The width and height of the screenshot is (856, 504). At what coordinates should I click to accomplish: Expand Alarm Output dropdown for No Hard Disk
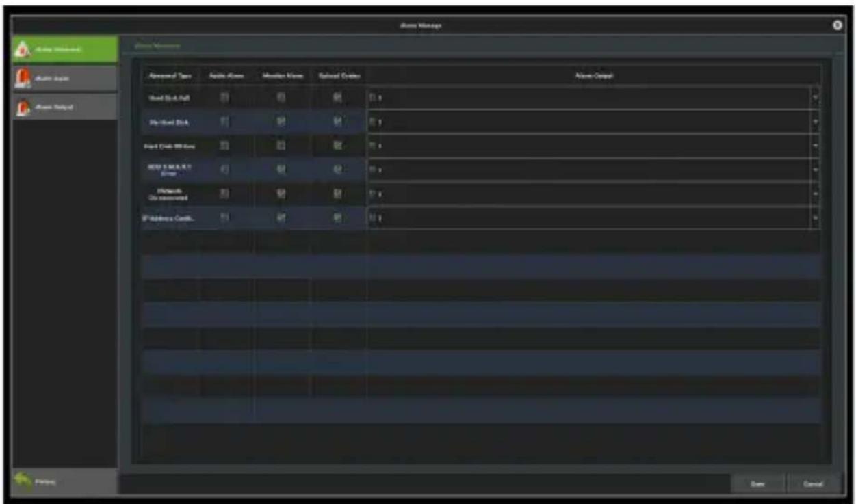point(815,122)
